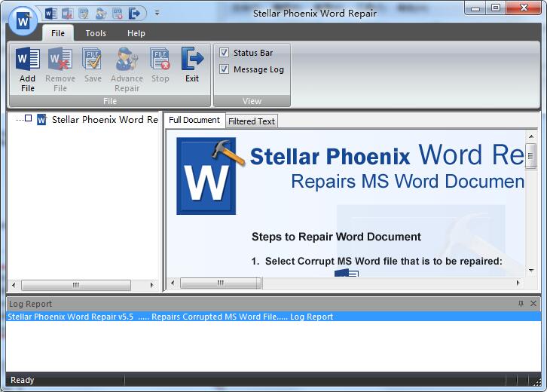Click up arrow of document vertical scrollbar

[x=531, y=136]
